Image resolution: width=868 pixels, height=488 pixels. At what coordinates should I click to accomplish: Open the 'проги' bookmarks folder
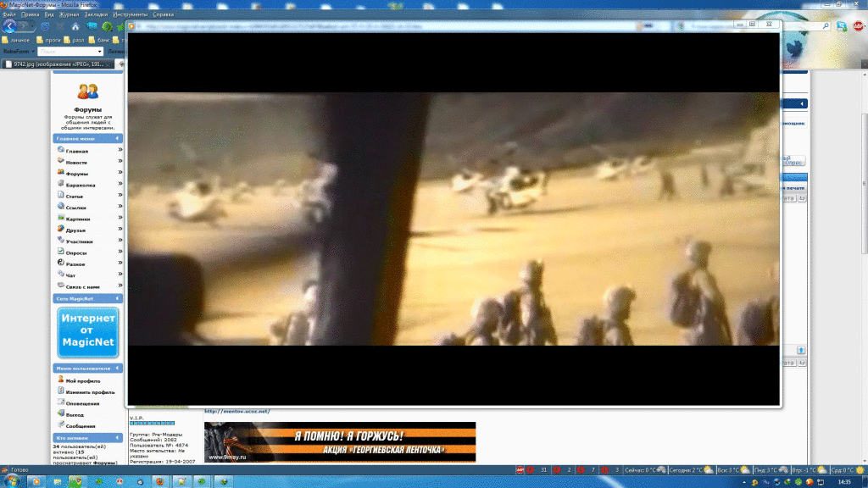48,40
